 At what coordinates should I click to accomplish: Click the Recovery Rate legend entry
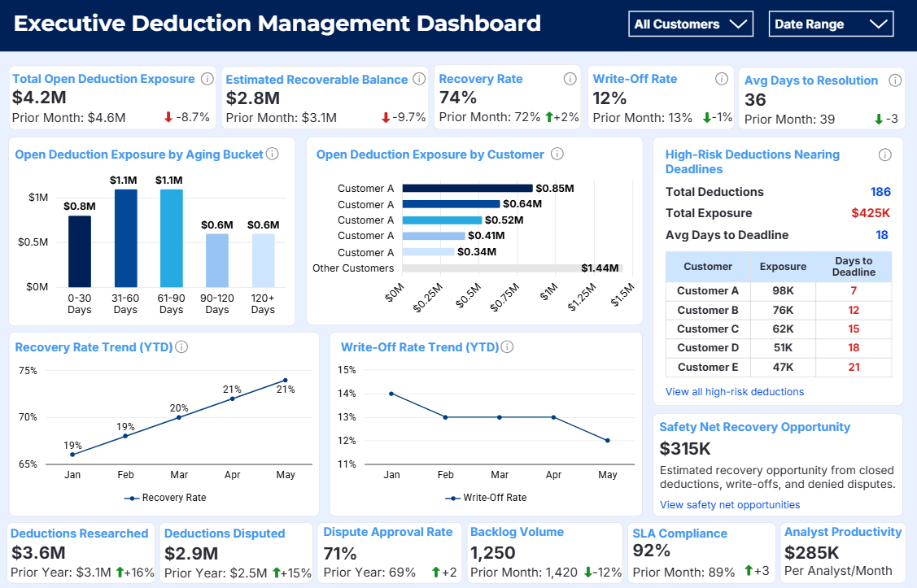[165, 498]
